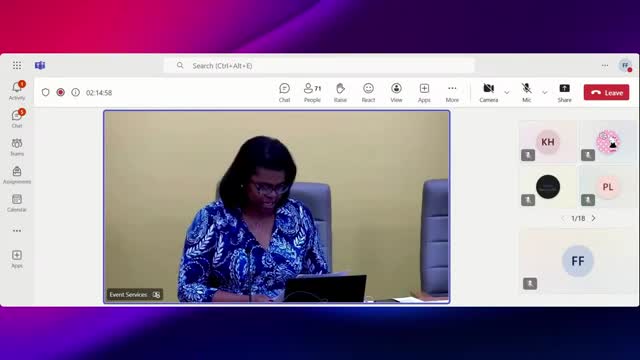Turn on the Camera
This screenshot has height=360, width=640.
click(489, 93)
